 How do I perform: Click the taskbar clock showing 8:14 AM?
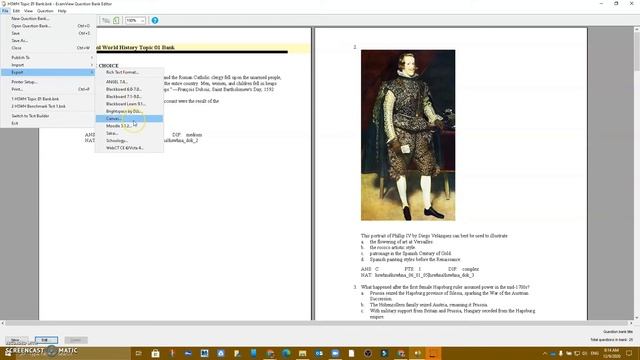click(611, 353)
